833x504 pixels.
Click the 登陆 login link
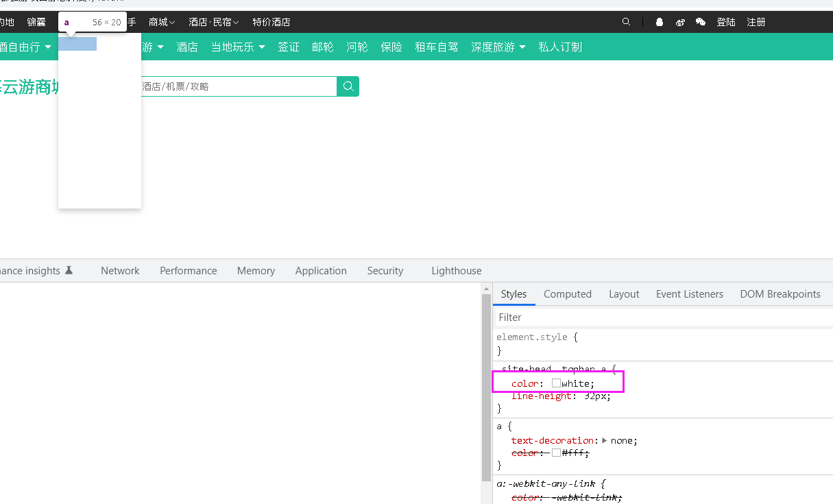pyautogui.click(x=726, y=22)
